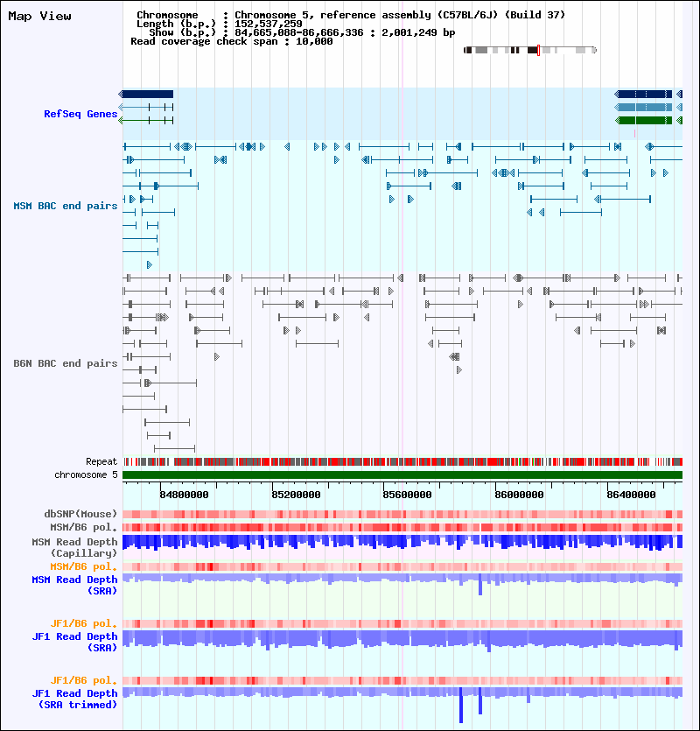The image size is (700, 731).
Task: Click the chromosome 5 track label
Action: pos(87,474)
